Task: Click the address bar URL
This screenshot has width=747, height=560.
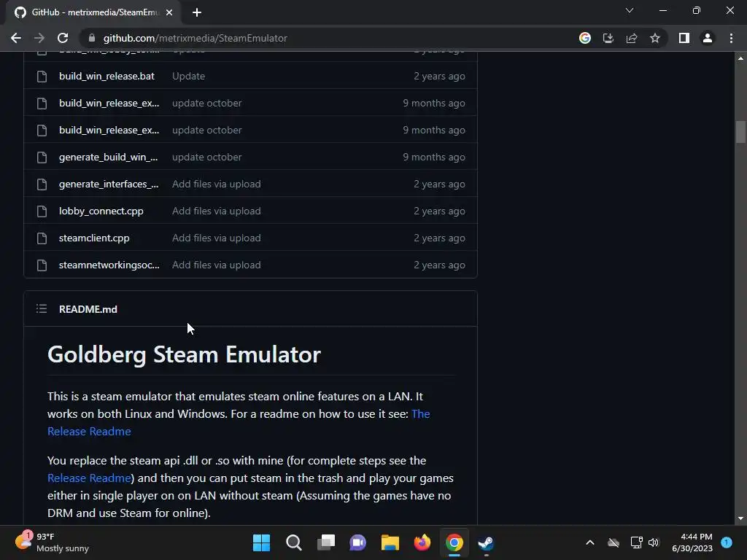Action: click(195, 38)
